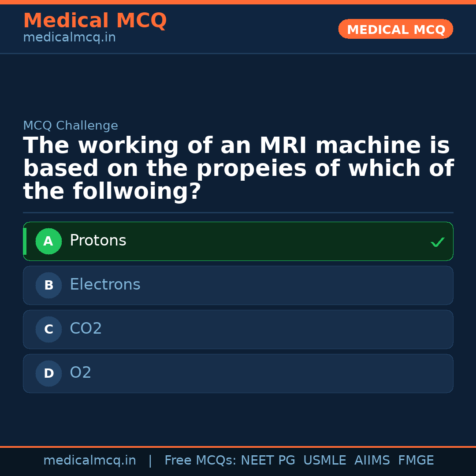
Task: Click the green highlight bar beside option A
Action: point(24,241)
